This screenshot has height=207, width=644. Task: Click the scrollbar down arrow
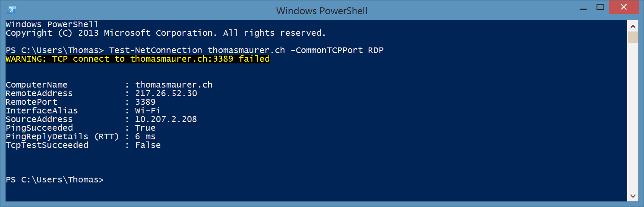633,196
